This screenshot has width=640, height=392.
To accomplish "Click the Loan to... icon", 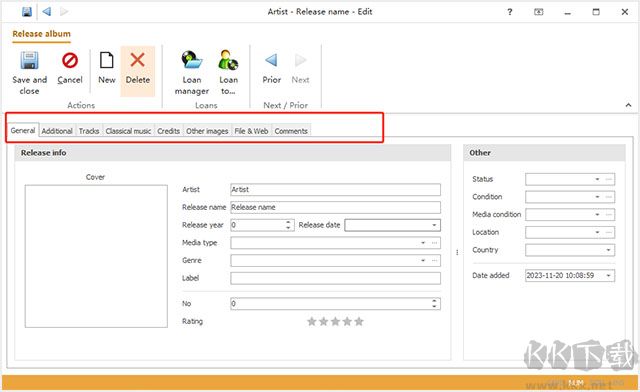I will pyautogui.click(x=228, y=60).
